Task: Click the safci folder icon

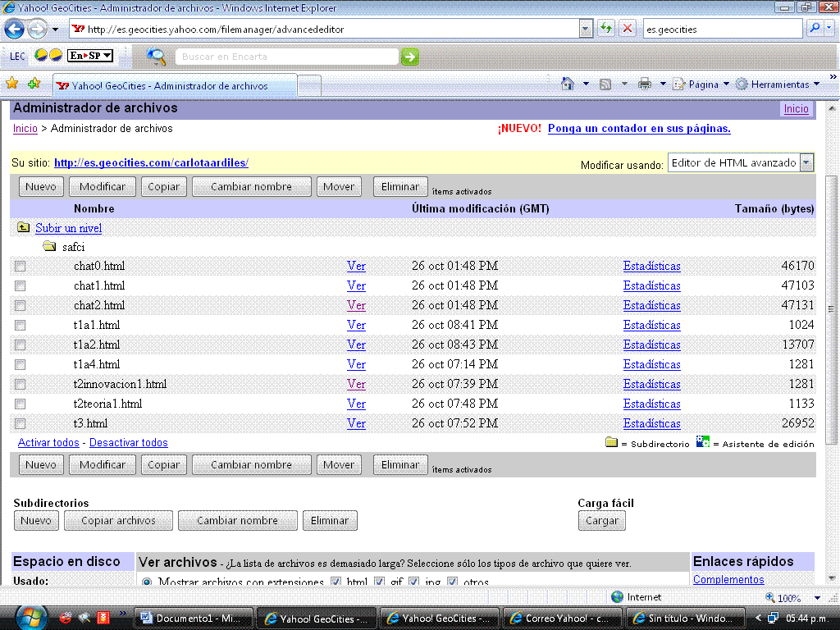Action: 49,246
